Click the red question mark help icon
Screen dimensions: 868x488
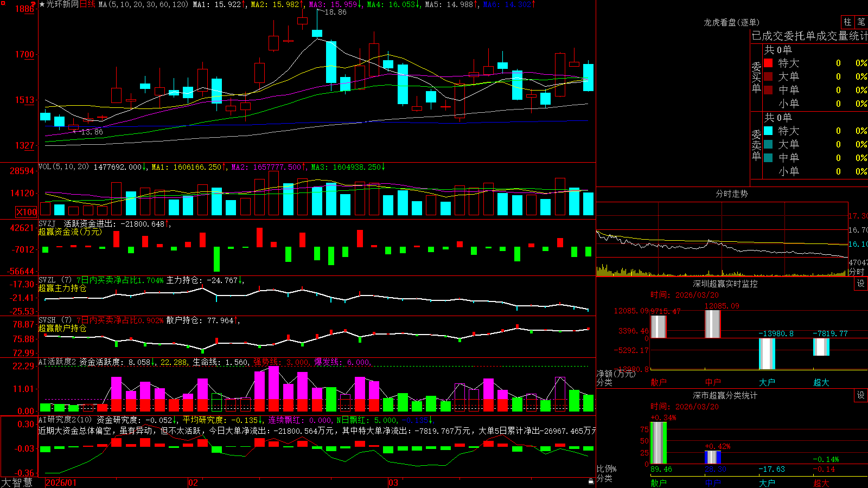(x=34, y=4)
